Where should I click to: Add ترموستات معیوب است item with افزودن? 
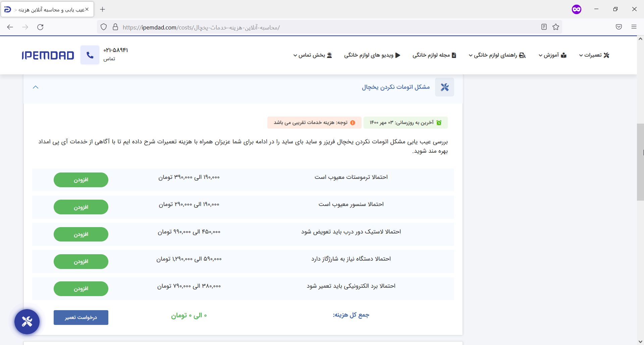click(81, 180)
